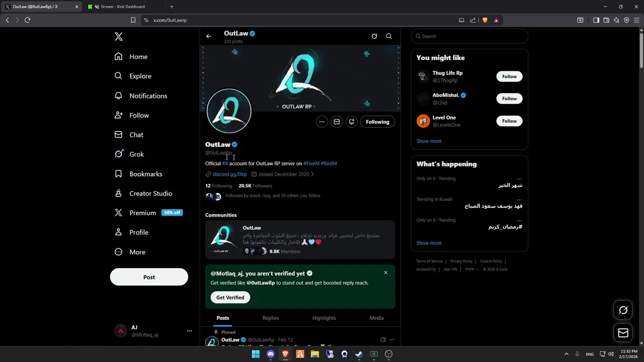Open Bookmarks in the left menu
Viewport: 644px width, 362px height.
point(138,174)
